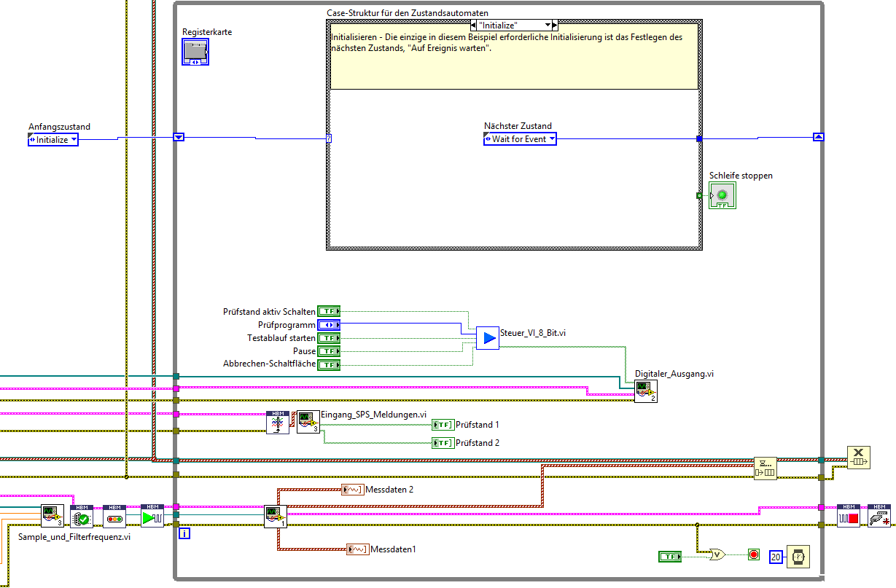
Task: Click the Schleife stoppen boolean indicator
Action: (722, 195)
